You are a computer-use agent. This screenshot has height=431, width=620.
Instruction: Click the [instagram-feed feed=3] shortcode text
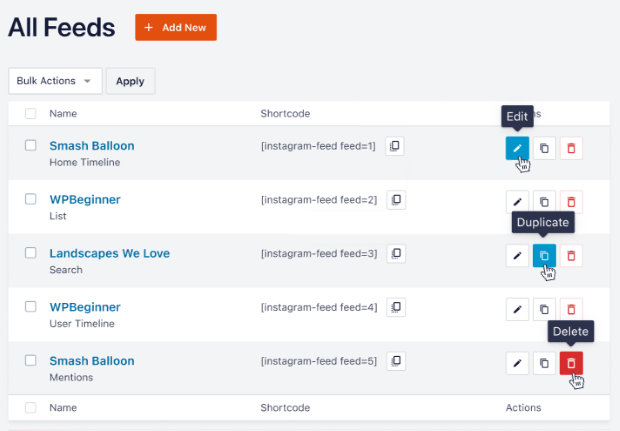pyautogui.click(x=319, y=253)
